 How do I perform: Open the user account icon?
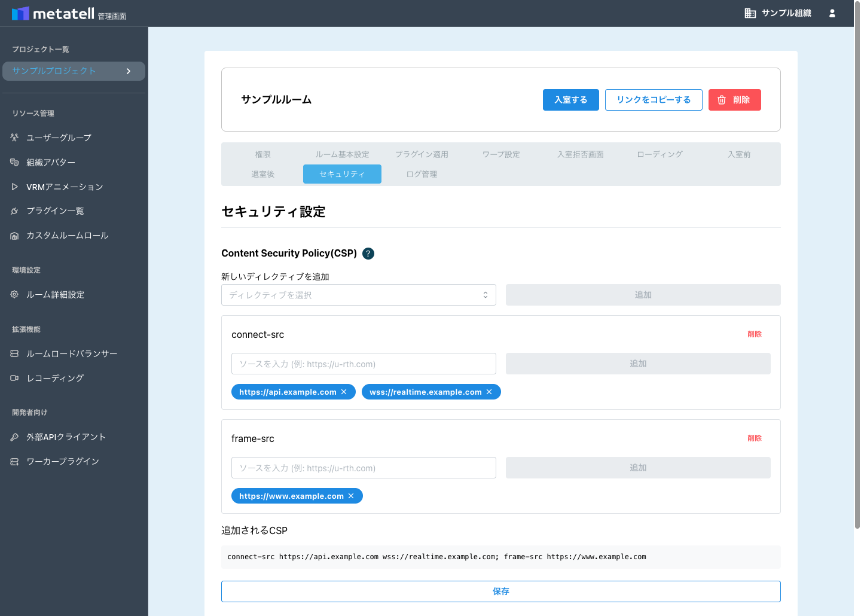[x=832, y=13]
